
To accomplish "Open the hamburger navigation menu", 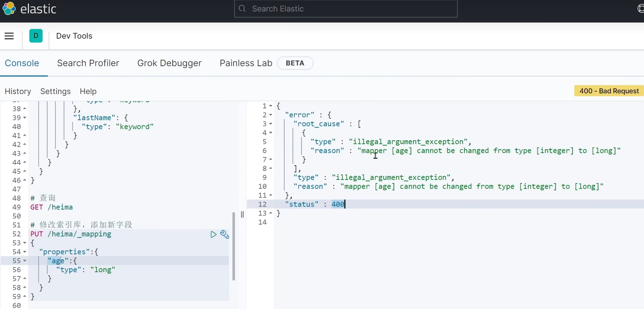I will [x=9, y=36].
